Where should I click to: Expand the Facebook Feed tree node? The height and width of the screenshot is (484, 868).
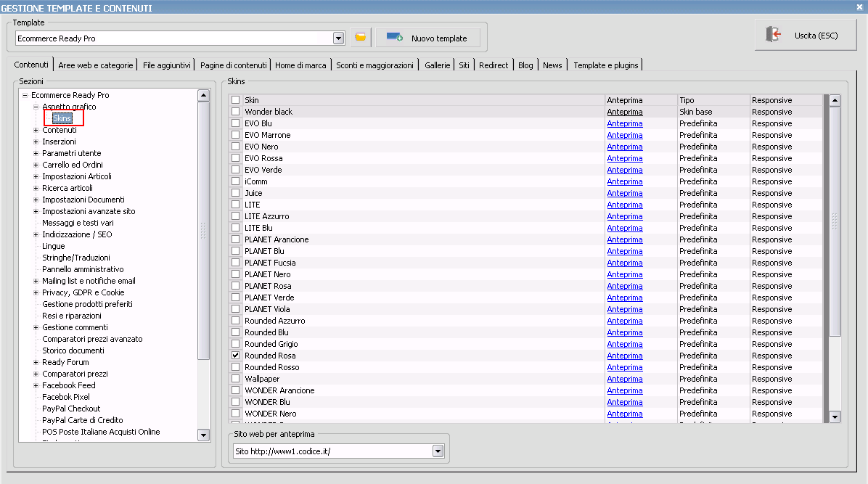click(x=36, y=385)
